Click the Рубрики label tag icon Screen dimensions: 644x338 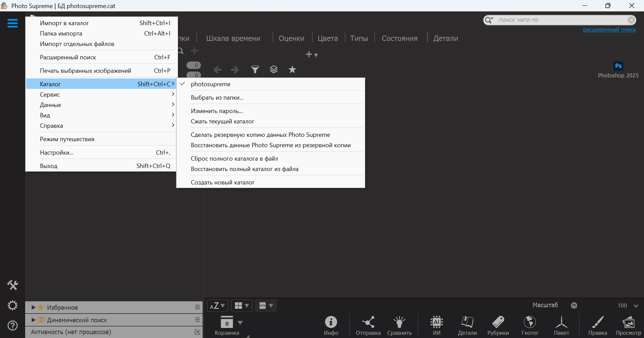click(498, 322)
